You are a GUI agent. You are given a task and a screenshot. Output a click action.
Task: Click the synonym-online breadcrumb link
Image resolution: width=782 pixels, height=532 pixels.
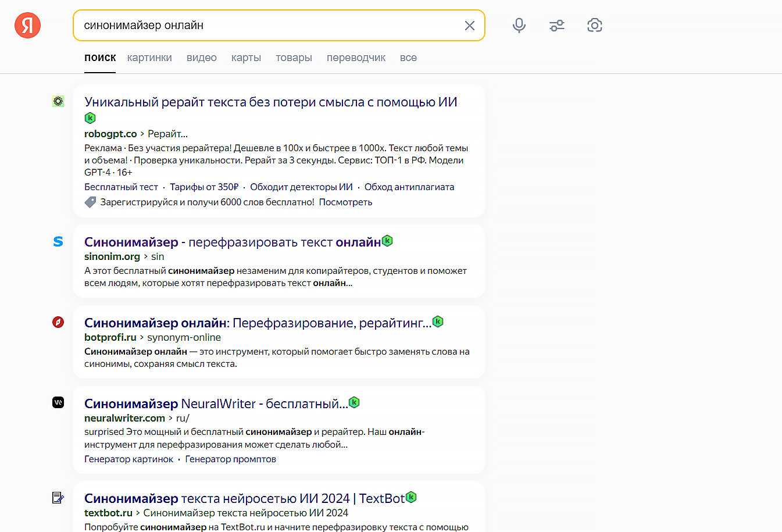click(x=184, y=337)
